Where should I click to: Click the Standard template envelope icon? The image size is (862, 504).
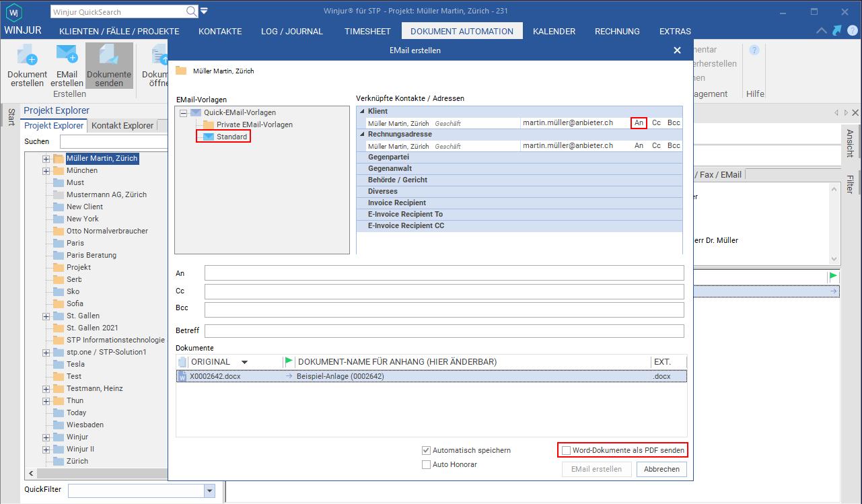(x=208, y=137)
